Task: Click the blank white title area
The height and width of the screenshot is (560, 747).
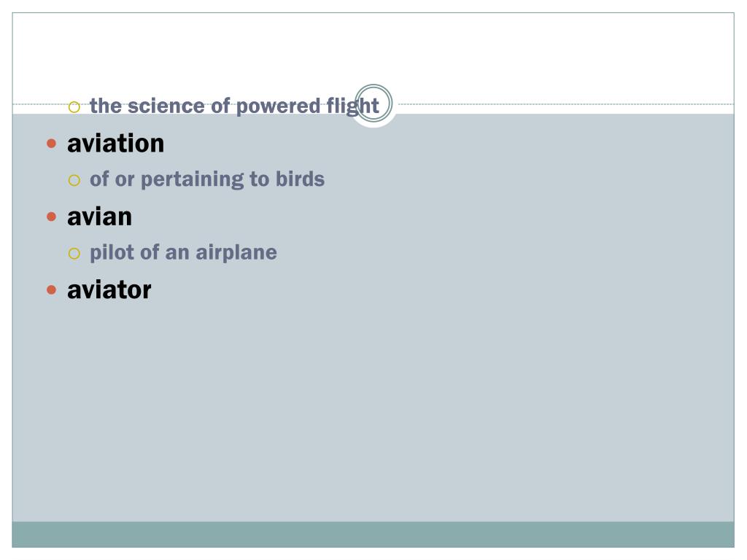Action: [x=373, y=52]
